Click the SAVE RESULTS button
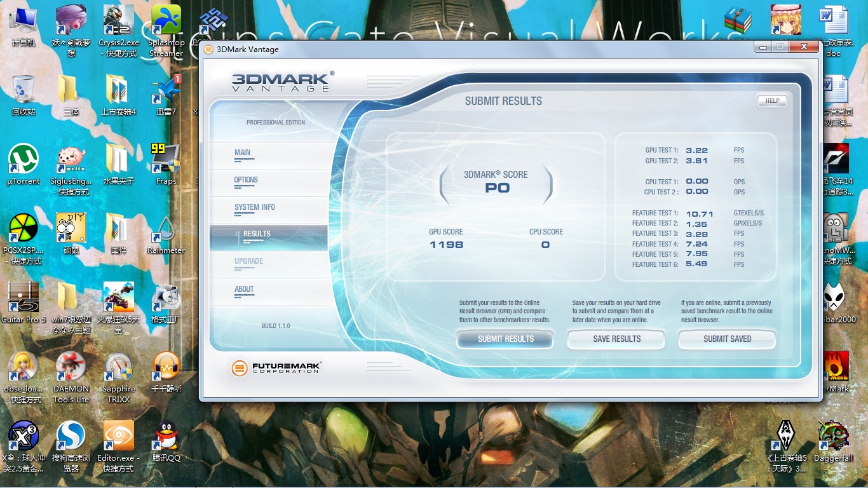The width and height of the screenshot is (868, 488). (616, 339)
